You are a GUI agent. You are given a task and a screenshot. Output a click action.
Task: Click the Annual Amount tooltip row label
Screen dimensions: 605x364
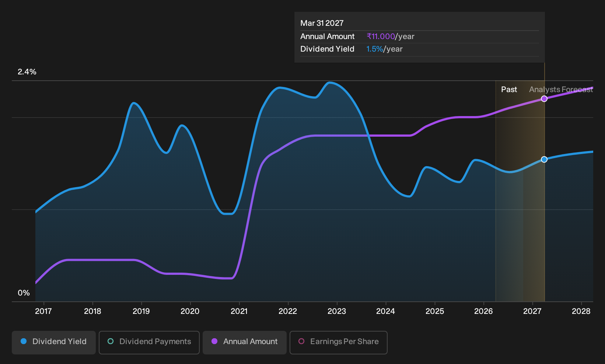328,36
